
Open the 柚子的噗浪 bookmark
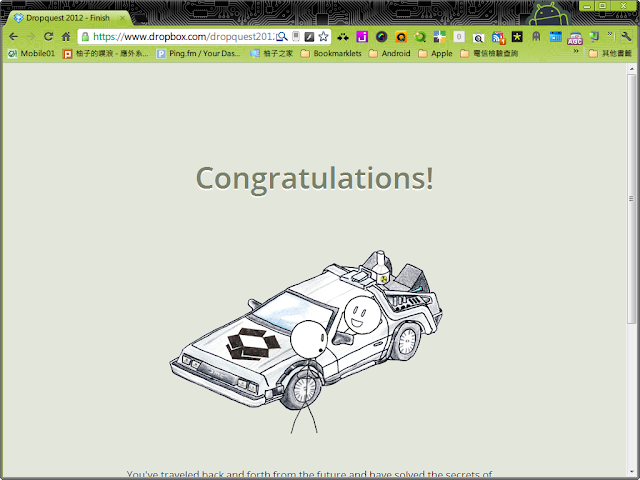coord(106,53)
